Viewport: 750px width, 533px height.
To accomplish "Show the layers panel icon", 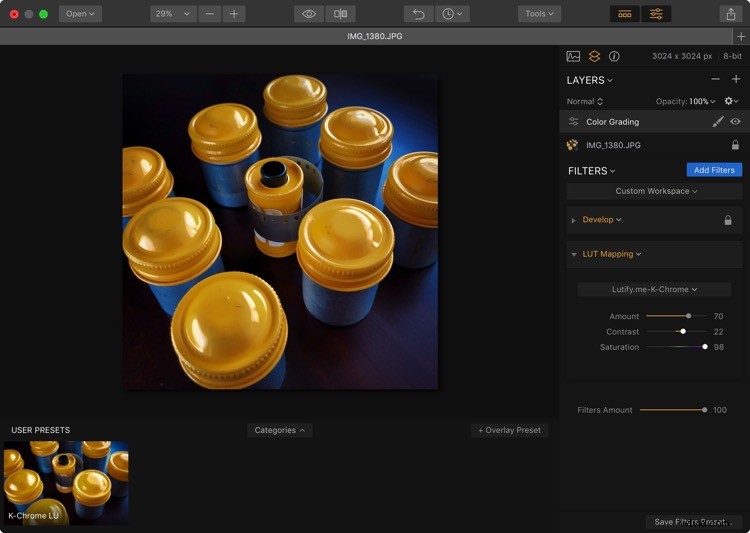I will click(594, 56).
